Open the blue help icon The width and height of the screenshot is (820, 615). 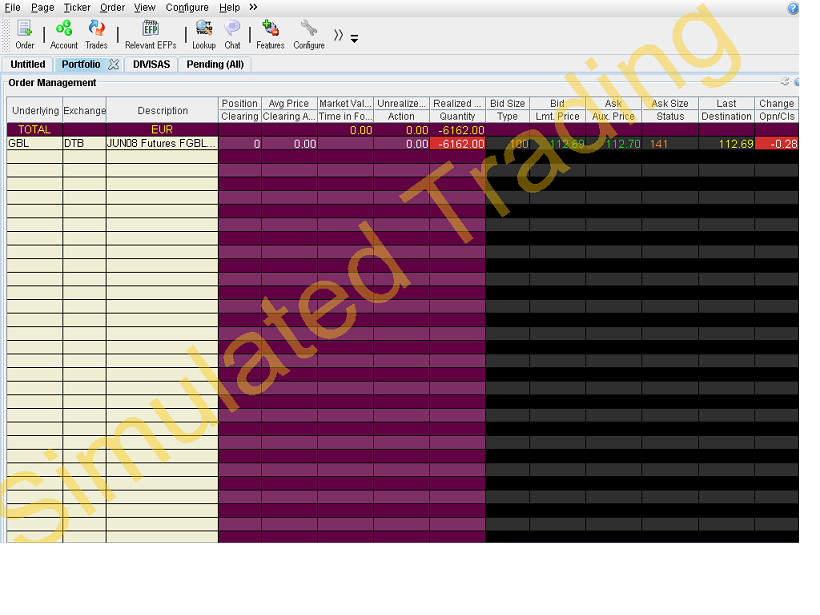(x=793, y=8)
